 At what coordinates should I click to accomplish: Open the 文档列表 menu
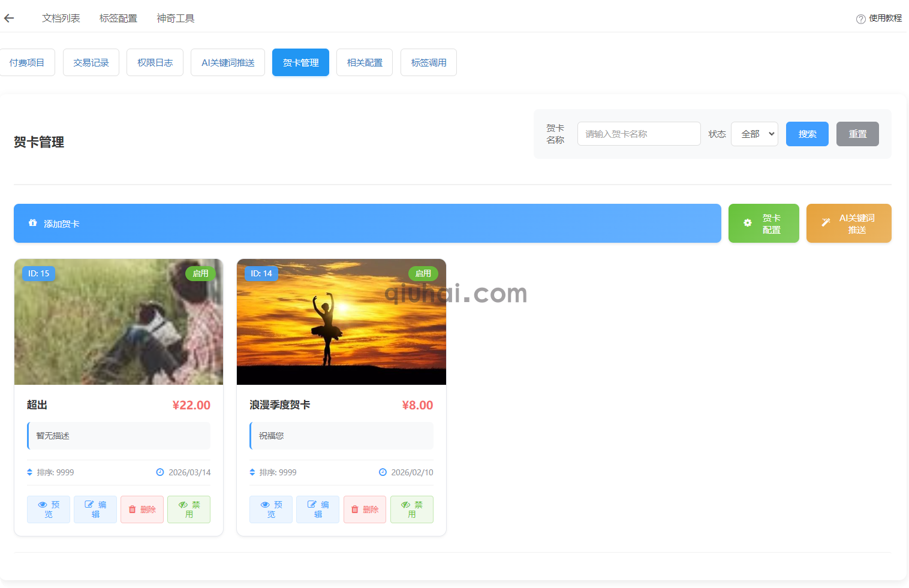[x=61, y=18]
